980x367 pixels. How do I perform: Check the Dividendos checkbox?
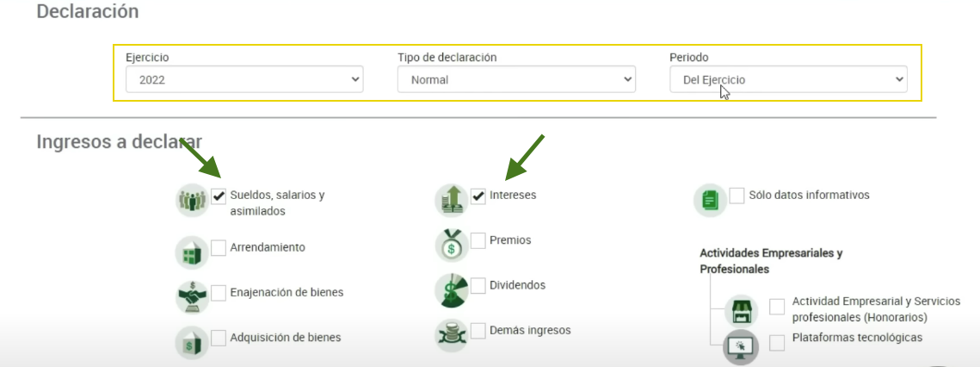click(478, 285)
